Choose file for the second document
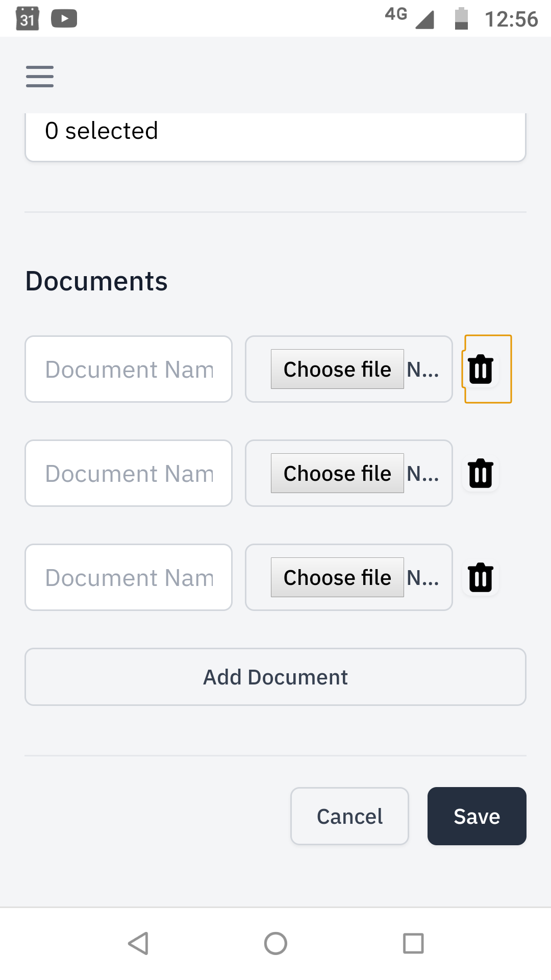 pyautogui.click(x=337, y=473)
